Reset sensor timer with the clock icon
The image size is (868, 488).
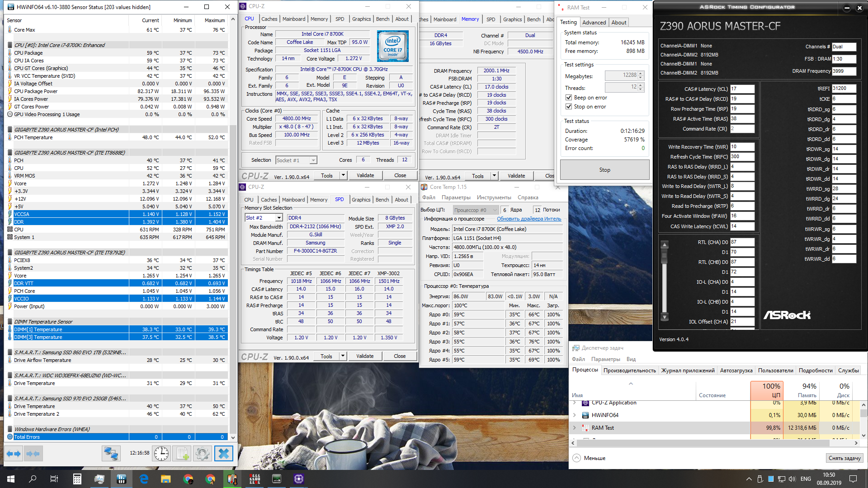pos(161,453)
